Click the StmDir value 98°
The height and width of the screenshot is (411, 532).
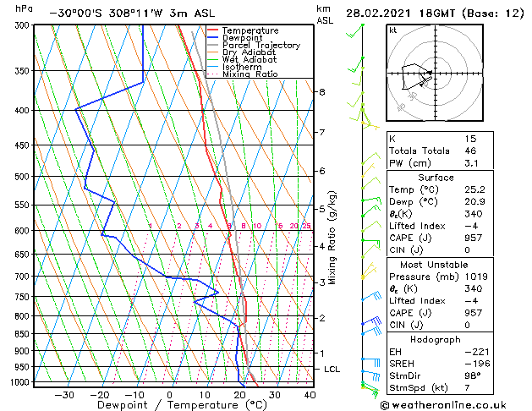pos(473,375)
